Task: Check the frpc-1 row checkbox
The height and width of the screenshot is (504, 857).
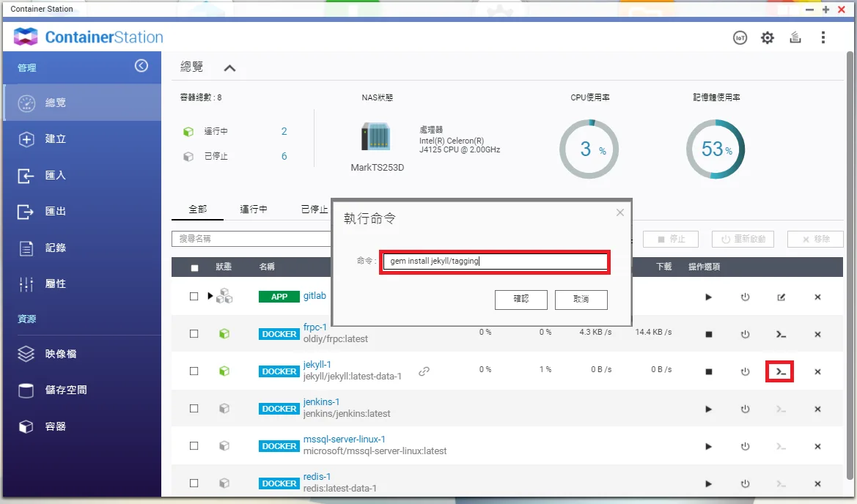Action: click(194, 333)
